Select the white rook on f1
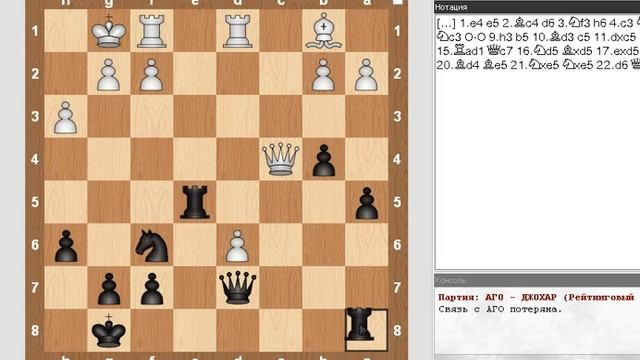640x360 pixels. 152,31
